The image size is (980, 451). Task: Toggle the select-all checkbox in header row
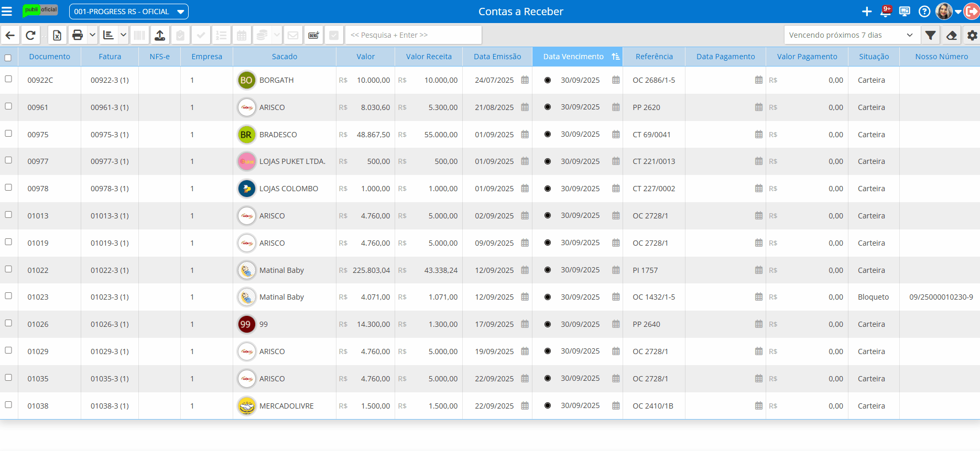click(x=8, y=58)
